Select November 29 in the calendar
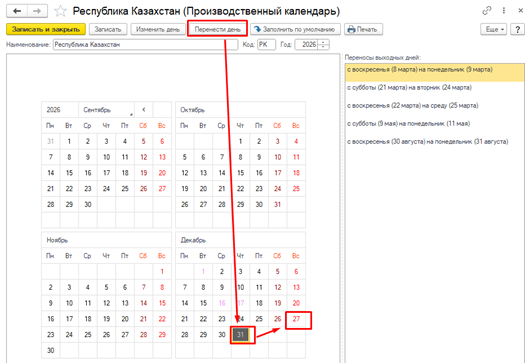The image size is (525, 363). coord(162,335)
